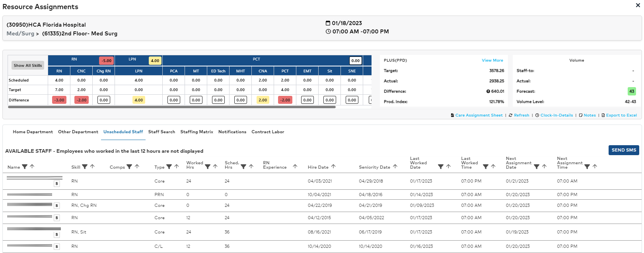The height and width of the screenshot is (253, 644).
Task: Toggle the Show All Skills button
Action: click(x=28, y=66)
